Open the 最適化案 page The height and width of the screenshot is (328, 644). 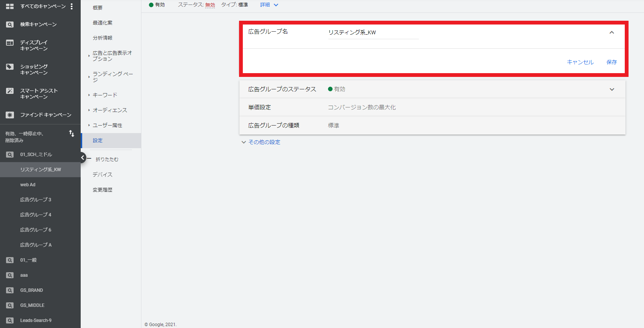[103, 23]
